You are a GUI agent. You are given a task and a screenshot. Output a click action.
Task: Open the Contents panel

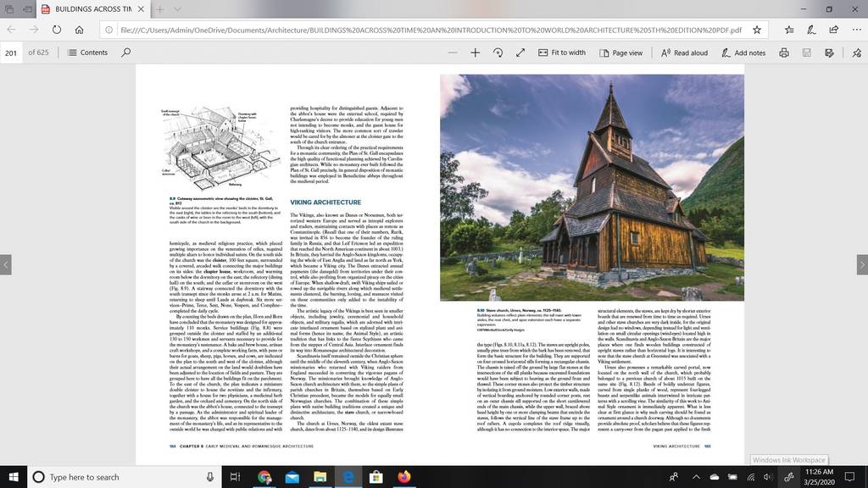87,53
